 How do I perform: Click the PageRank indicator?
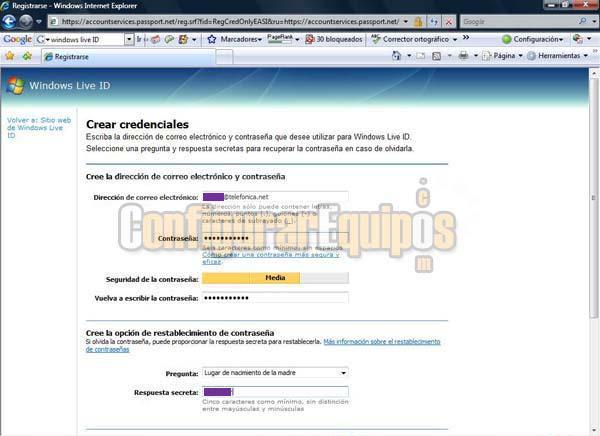click(x=280, y=39)
